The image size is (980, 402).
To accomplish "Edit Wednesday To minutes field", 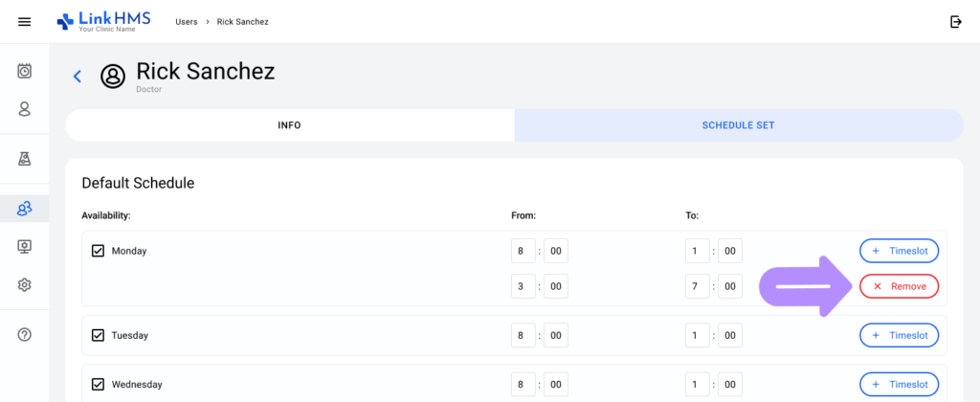I will pos(730,385).
